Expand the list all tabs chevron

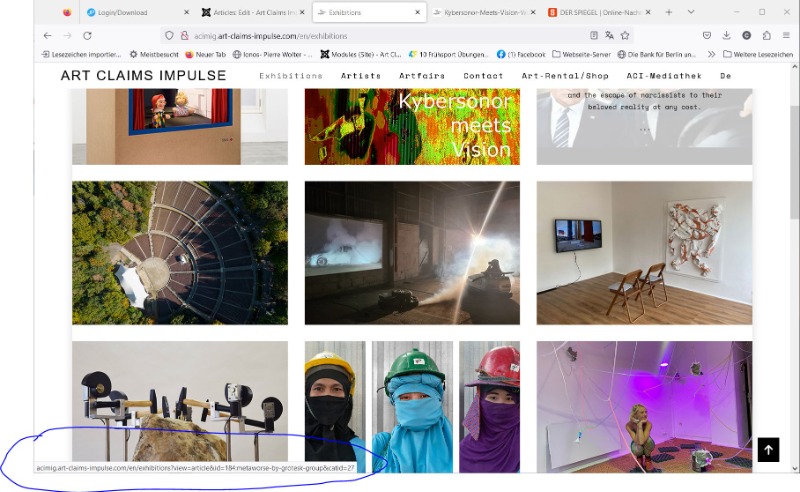tap(691, 12)
